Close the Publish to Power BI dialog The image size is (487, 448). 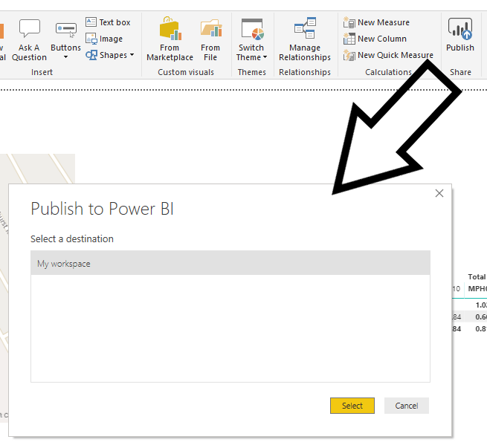point(439,193)
